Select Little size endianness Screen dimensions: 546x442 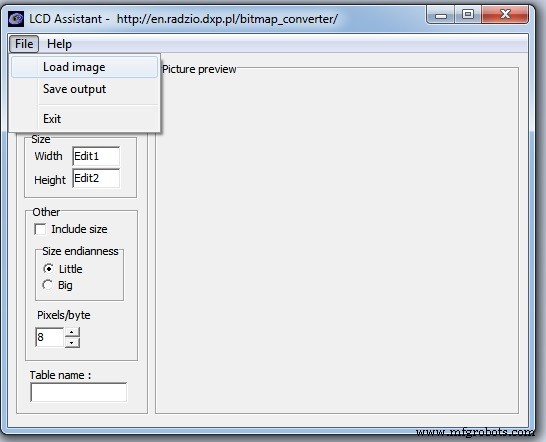point(48,269)
